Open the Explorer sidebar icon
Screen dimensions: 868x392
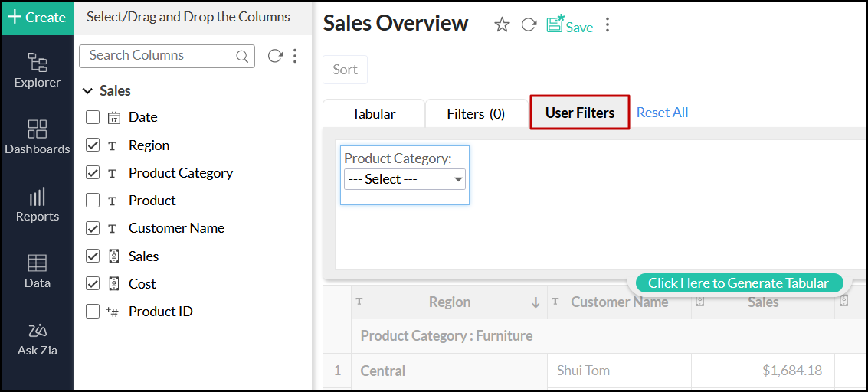click(x=37, y=69)
